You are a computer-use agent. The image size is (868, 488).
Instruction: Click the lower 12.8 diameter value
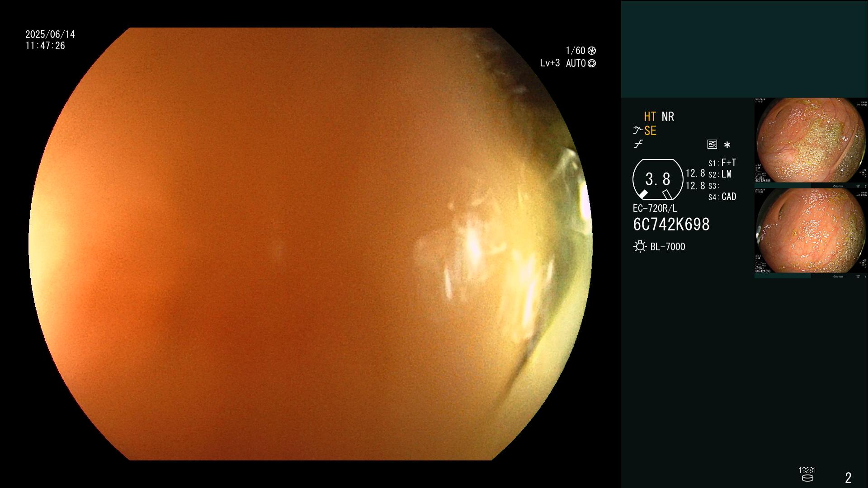coord(695,186)
